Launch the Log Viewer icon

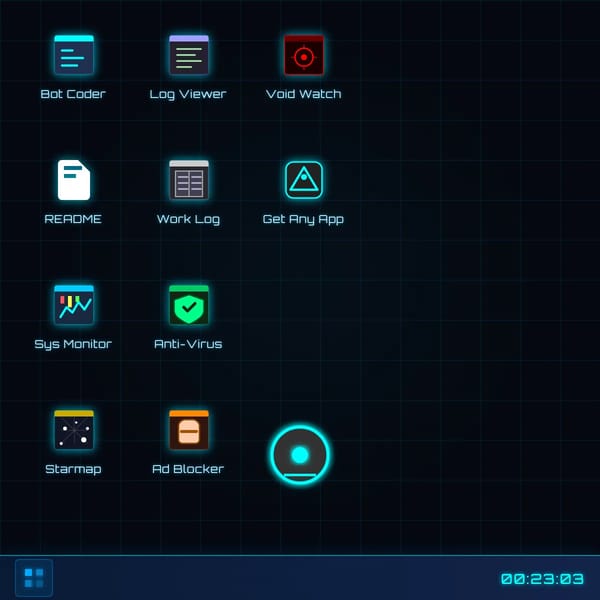[189, 55]
